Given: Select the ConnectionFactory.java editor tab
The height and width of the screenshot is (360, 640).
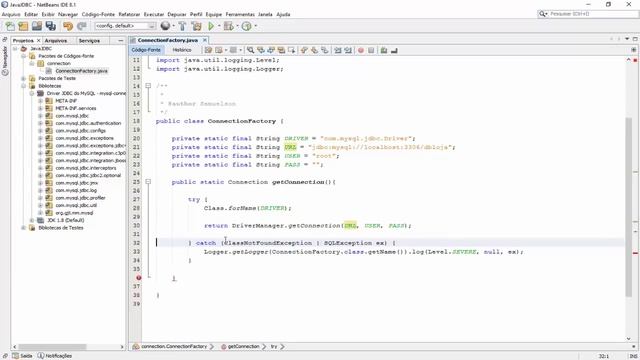Looking at the screenshot, I should (x=167, y=40).
